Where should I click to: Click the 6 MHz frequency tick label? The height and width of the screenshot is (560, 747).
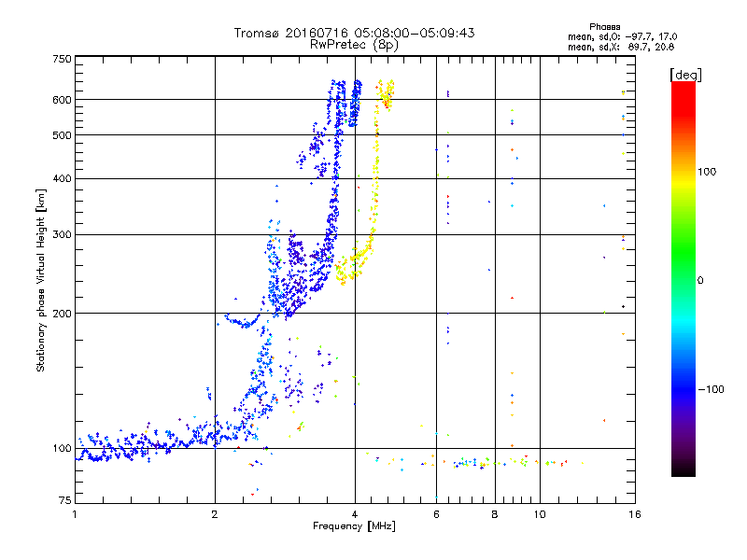coord(436,514)
